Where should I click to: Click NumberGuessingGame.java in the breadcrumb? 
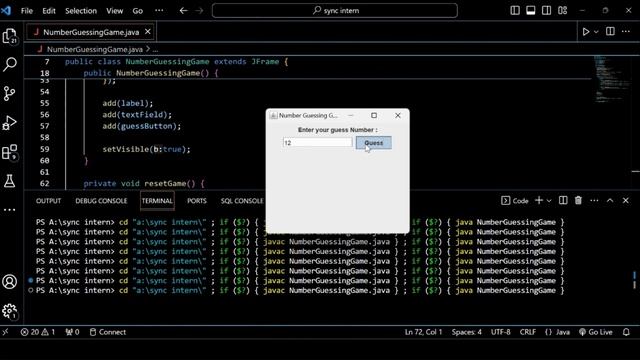point(95,49)
